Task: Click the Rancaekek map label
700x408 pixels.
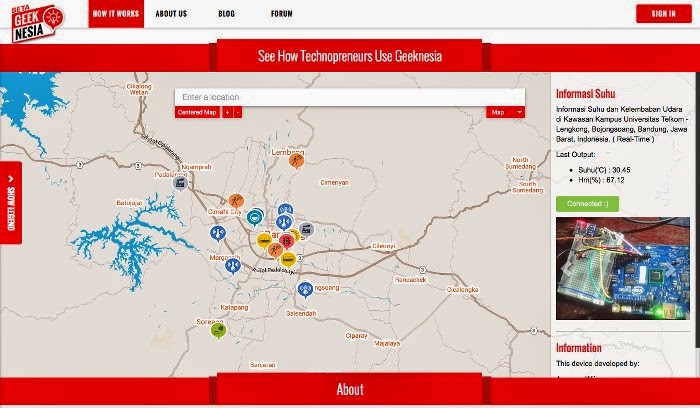Action: click(411, 279)
